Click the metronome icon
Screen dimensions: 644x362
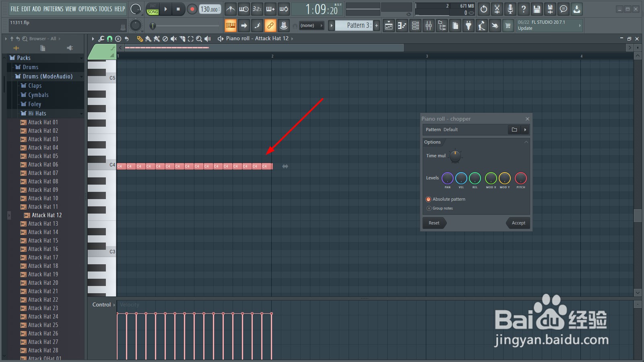(231, 9)
